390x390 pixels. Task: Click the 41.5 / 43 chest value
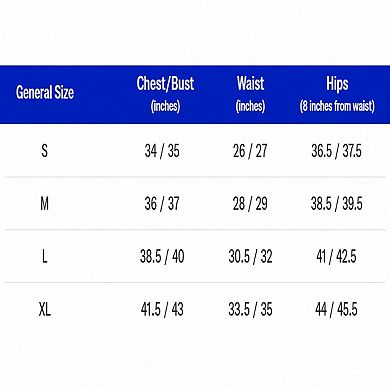point(162,309)
